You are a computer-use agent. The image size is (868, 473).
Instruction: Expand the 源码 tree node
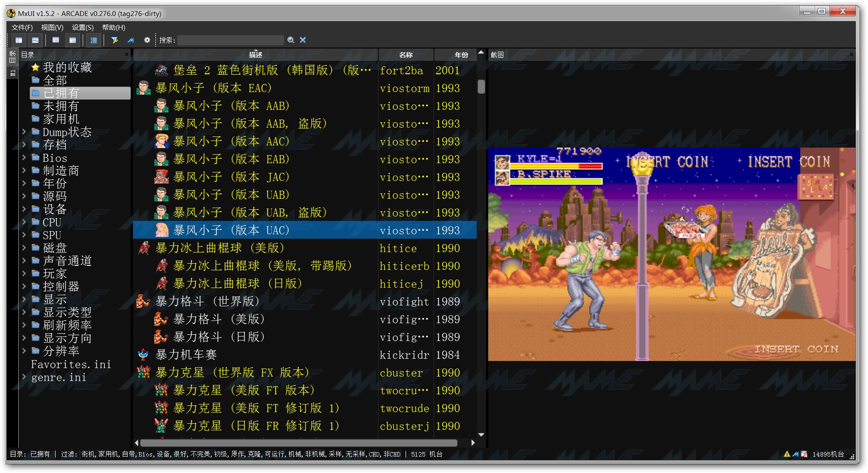(x=24, y=196)
